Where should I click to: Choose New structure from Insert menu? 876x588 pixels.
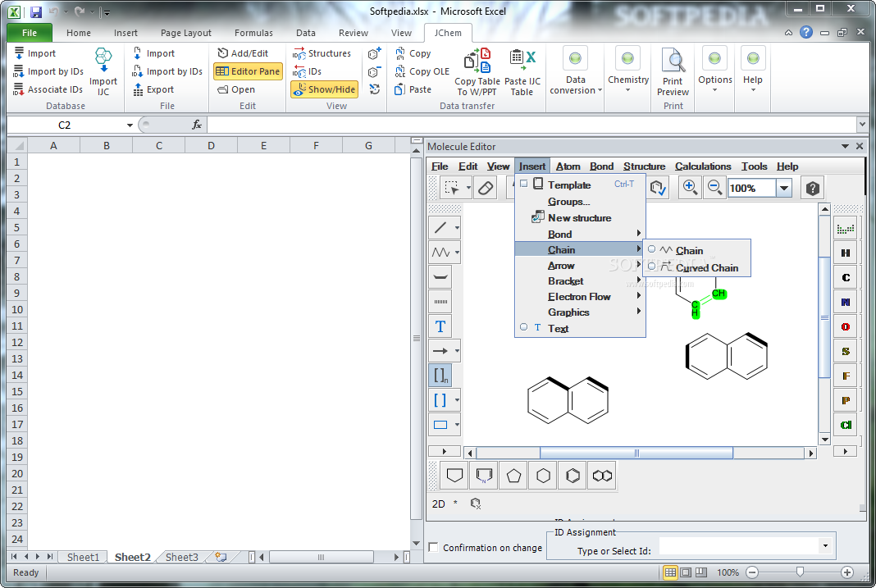(580, 218)
